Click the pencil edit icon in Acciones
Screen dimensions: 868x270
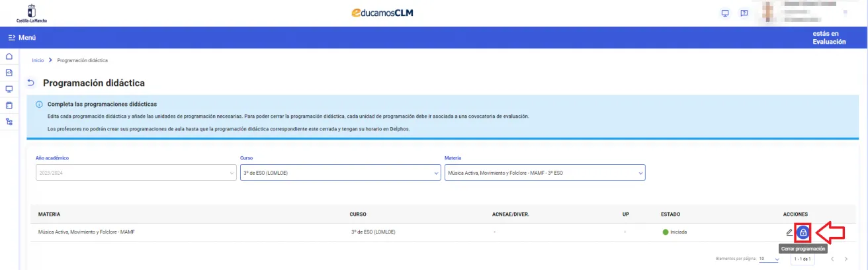pyautogui.click(x=789, y=232)
